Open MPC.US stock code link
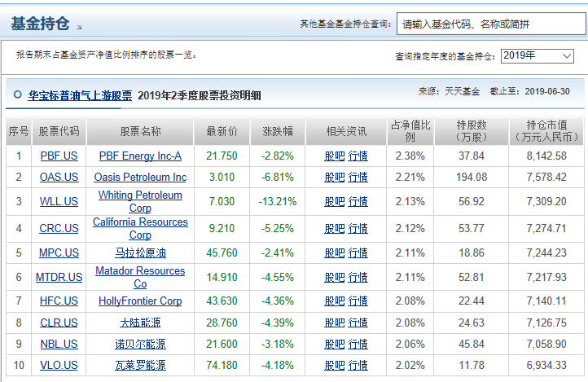Screen dimensions: 588x382 (59, 252)
